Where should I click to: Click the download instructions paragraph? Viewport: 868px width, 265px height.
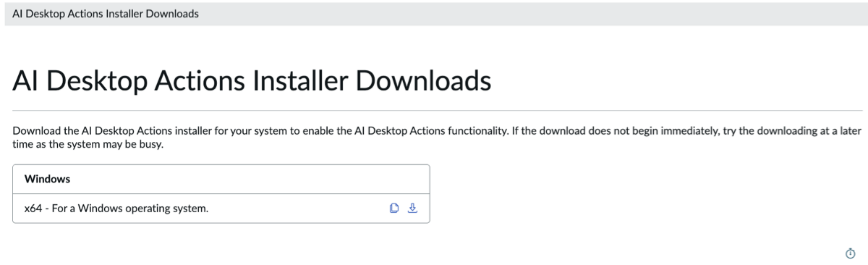(437, 137)
